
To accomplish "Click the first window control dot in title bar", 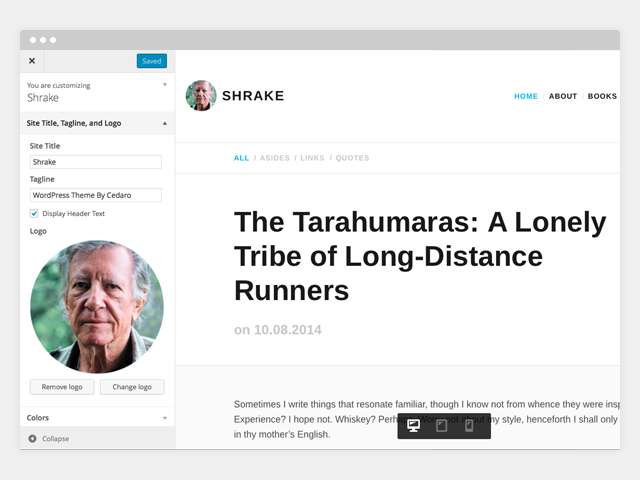I will click(33, 40).
